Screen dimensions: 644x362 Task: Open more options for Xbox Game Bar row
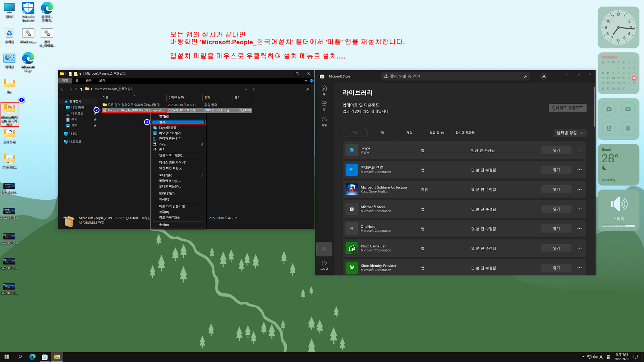point(579,248)
